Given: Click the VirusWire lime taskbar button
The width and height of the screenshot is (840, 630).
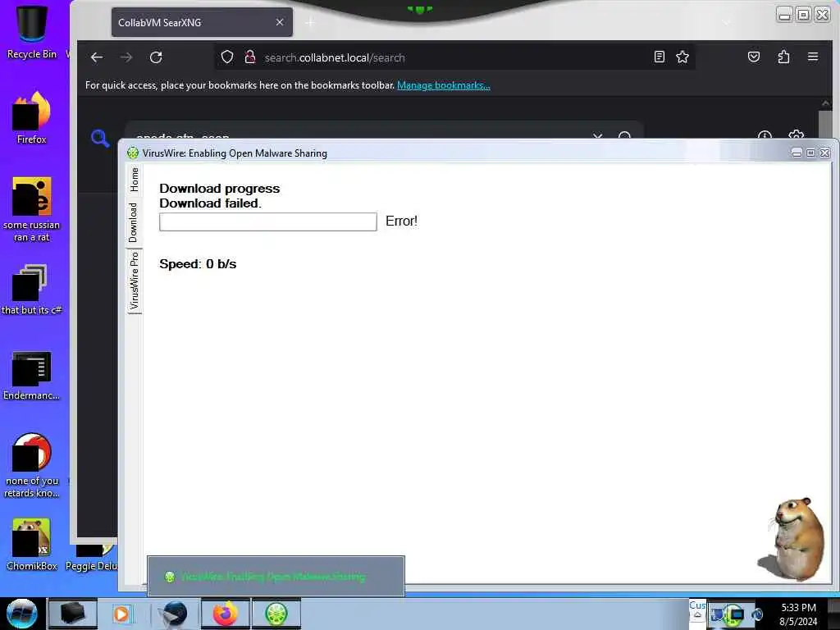Looking at the screenshot, I should (x=276, y=614).
